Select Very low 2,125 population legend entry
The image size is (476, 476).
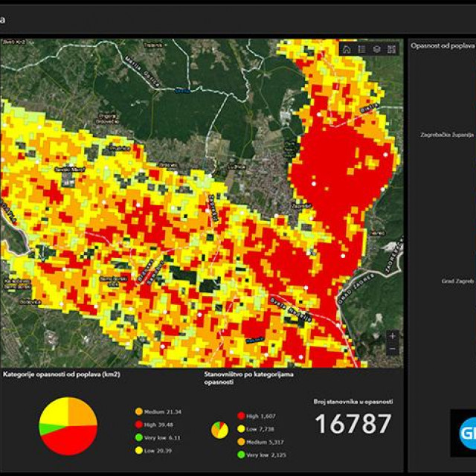click(x=261, y=454)
